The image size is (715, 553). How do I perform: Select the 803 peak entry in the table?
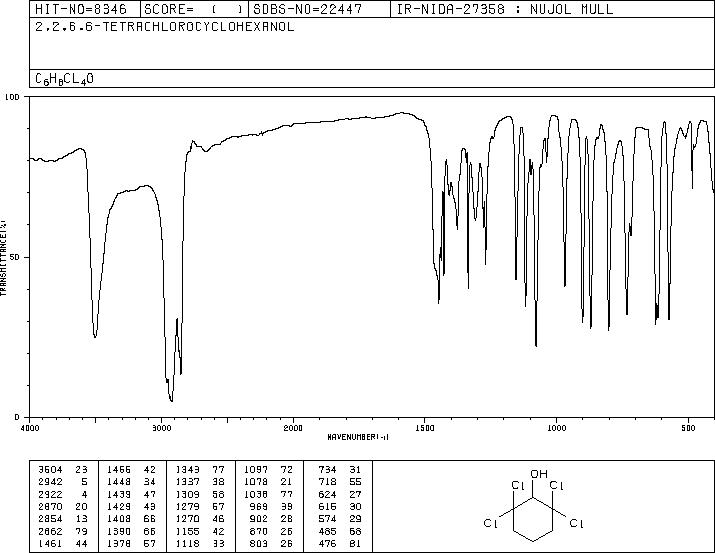272,543
